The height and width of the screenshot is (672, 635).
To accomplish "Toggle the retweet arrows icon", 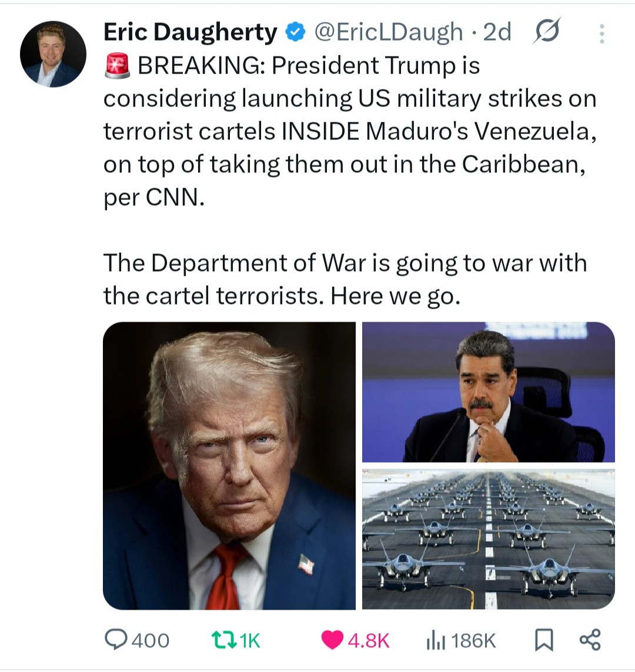I will tap(224, 640).
